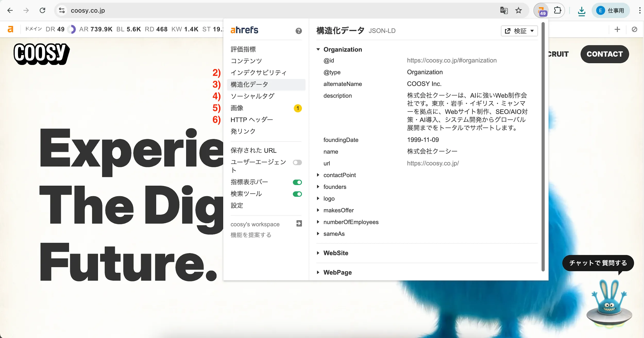This screenshot has width=644, height=338.
Task: Click the CONTACT button
Action: coord(604,54)
